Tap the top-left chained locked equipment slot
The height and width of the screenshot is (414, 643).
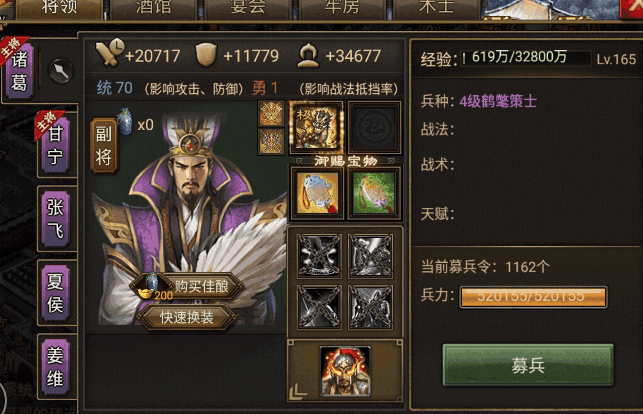(319, 256)
